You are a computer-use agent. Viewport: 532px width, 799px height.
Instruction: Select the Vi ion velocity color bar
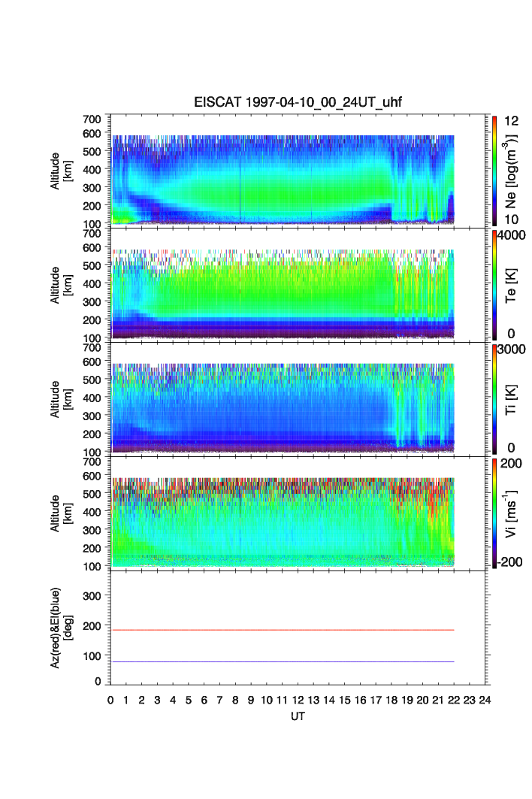(494, 513)
